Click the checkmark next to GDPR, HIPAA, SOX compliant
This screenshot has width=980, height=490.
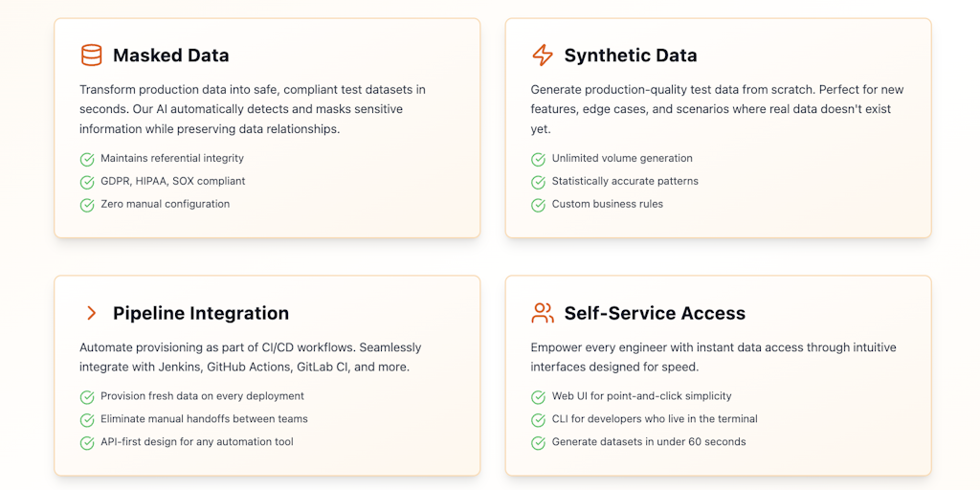pos(87,182)
